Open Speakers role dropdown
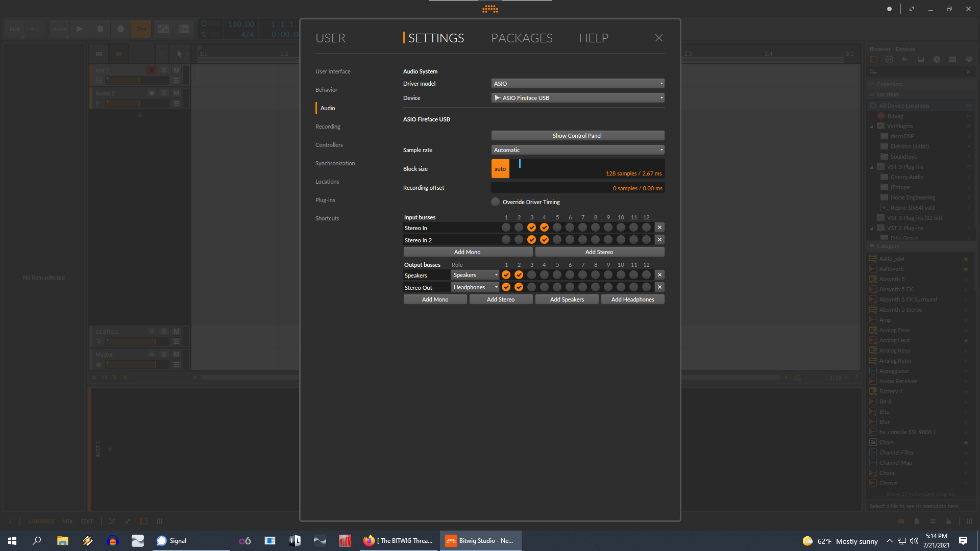The height and width of the screenshot is (551, 980). (475, 275)
